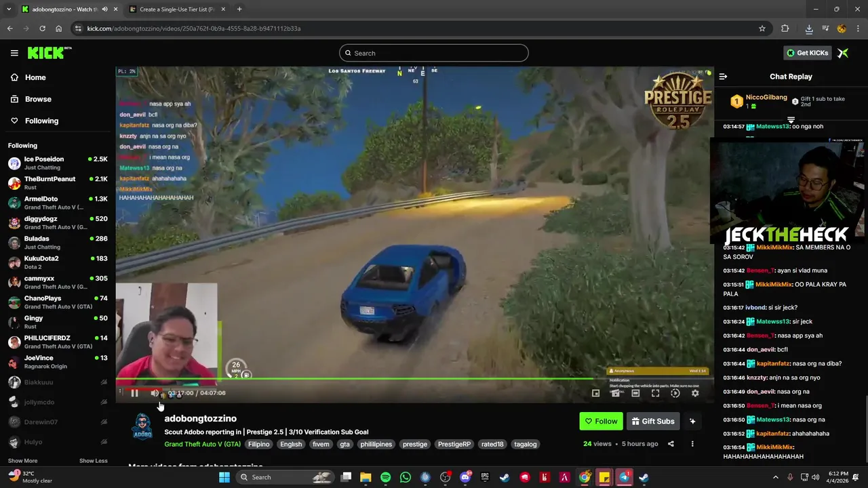Open WhatsApp from the taskbar
The image size is (868, 488).
[x=406, y=477]
